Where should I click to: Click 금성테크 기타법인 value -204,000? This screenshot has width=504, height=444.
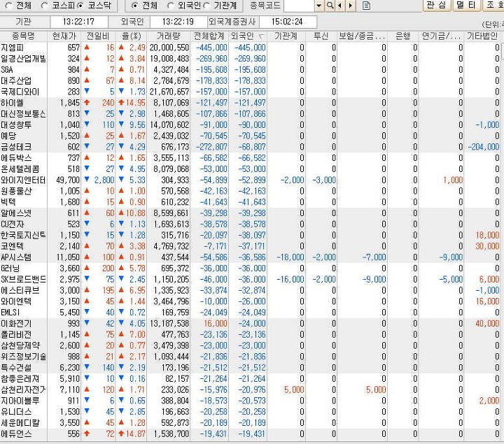tap(483, 147)
